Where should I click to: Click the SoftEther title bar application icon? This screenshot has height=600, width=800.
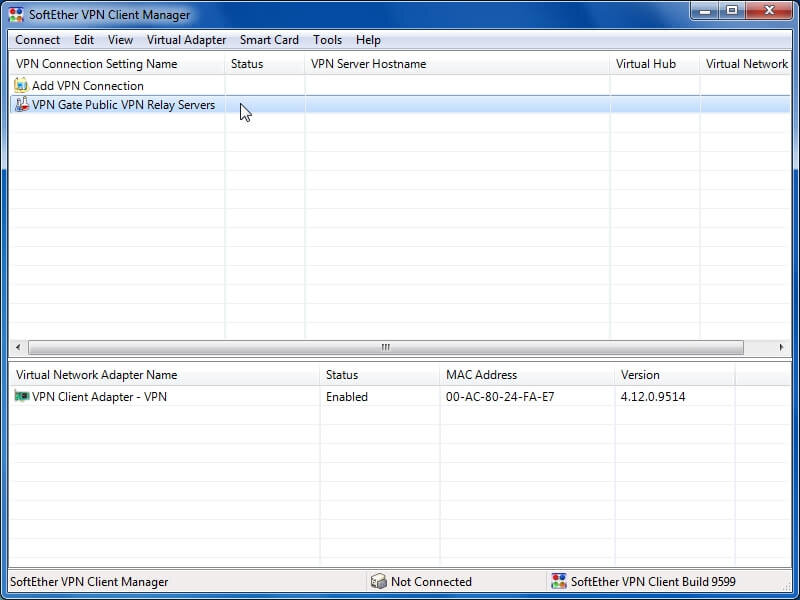(16, 14)
